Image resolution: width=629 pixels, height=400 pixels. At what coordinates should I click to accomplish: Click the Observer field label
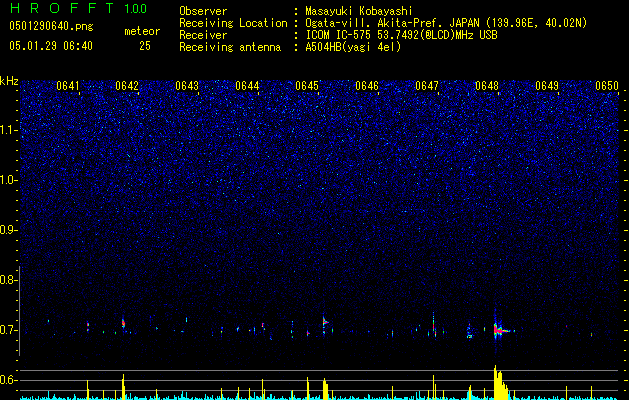[x=203, y=11]
